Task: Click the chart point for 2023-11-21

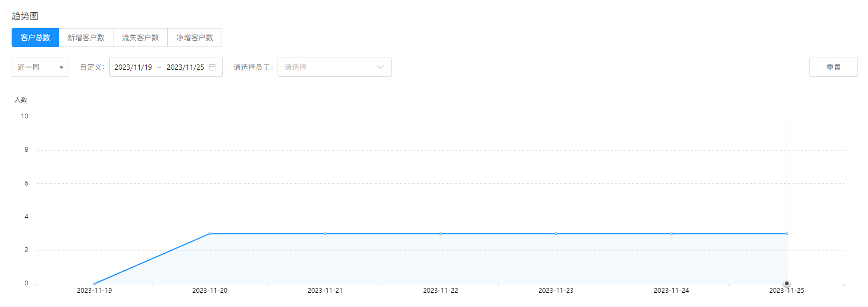Action: point(325,234)
